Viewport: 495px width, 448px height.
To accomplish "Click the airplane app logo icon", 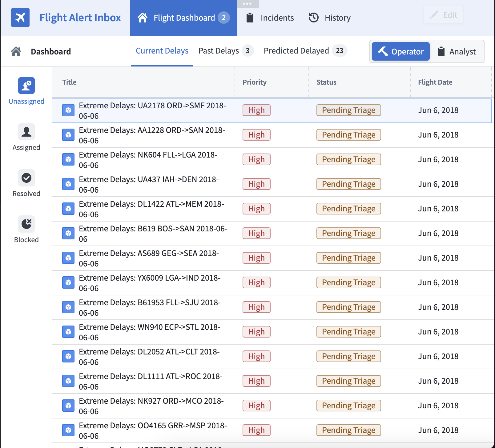I will click(x=20, y=18).
